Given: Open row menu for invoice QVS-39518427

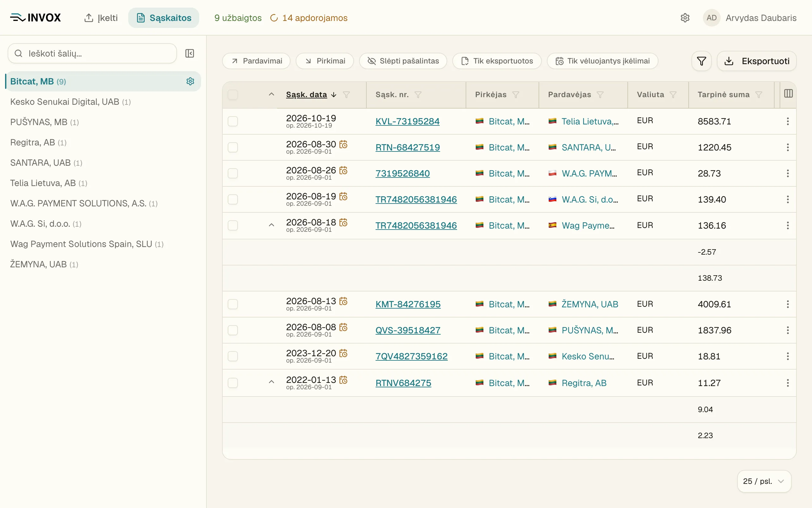Looking at the screenshot, I should coord(788,330).
